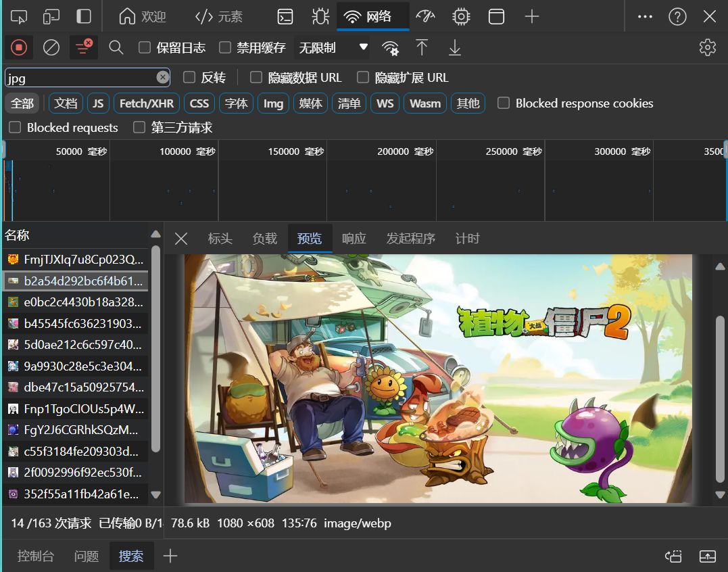The width and height of the screenshot is (728, 572).
Task: Enable 禁用缓存 checkbox
Action: 225,47
